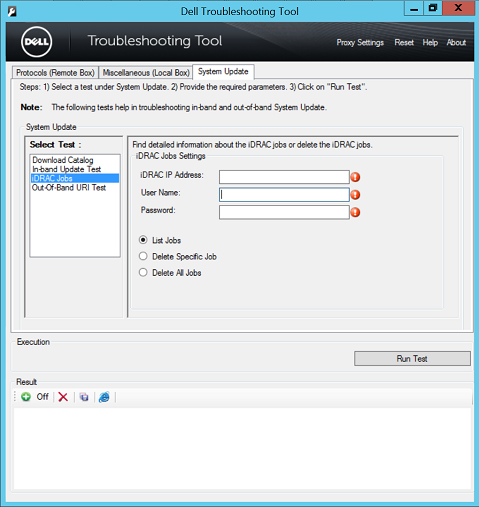The image size is (479, 507).
Task: Select the Delete Specific Job option
Action: click(x=143, y=256)
